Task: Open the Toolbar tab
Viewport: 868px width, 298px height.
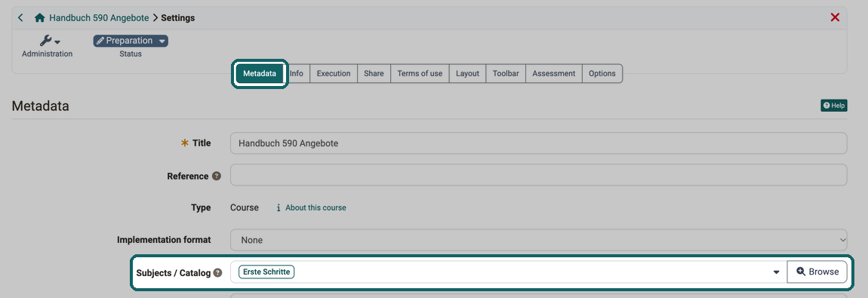Action: (x=506, y=73)
